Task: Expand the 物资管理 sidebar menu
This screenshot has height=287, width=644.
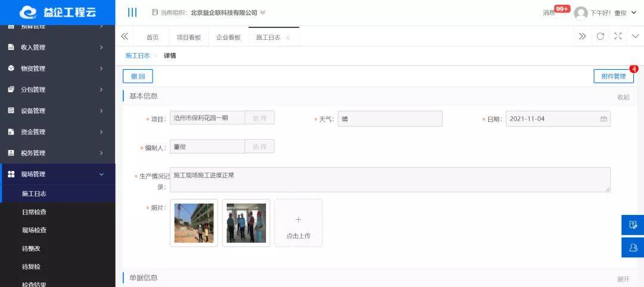Action: point(57,68)
